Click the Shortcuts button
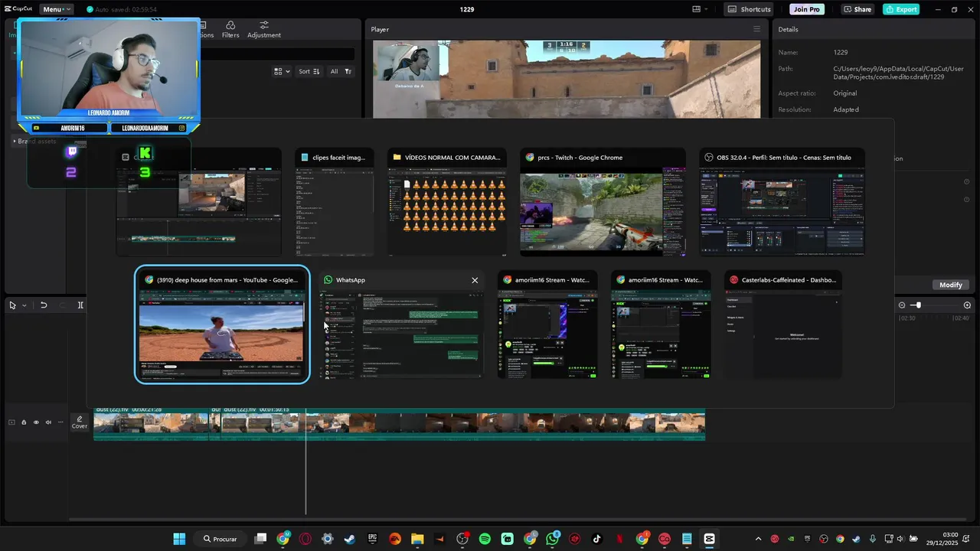 point(749,9)
